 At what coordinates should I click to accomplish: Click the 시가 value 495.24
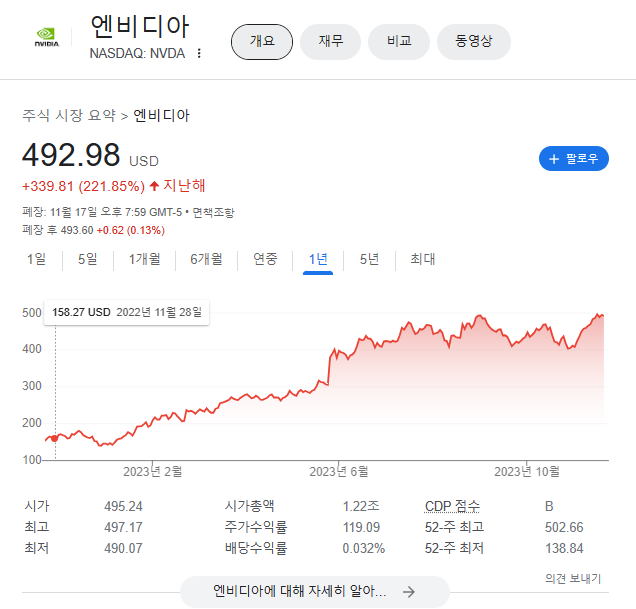tap(123, 506)
